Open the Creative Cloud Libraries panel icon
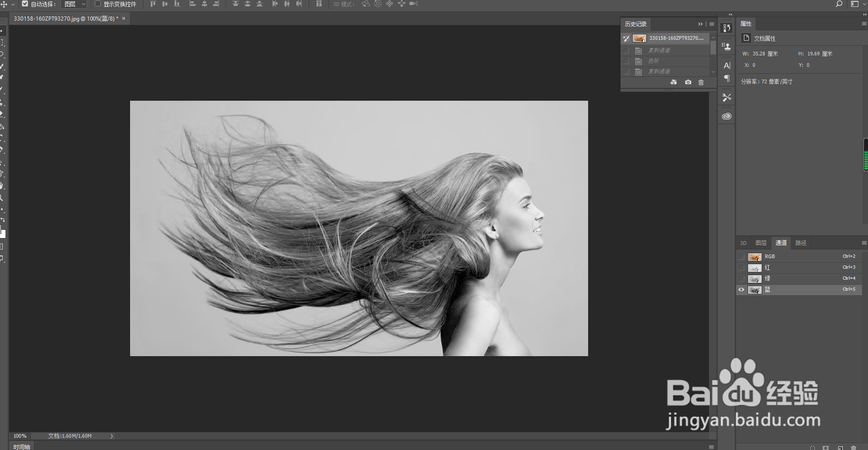The image size is (868, 450). coord(726,116)
